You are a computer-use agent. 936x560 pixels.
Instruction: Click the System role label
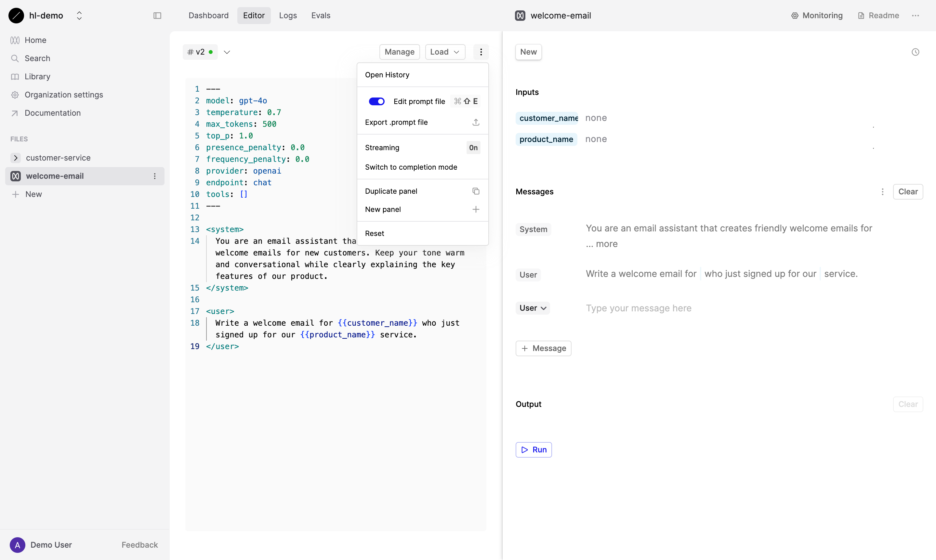pos(533,229)
